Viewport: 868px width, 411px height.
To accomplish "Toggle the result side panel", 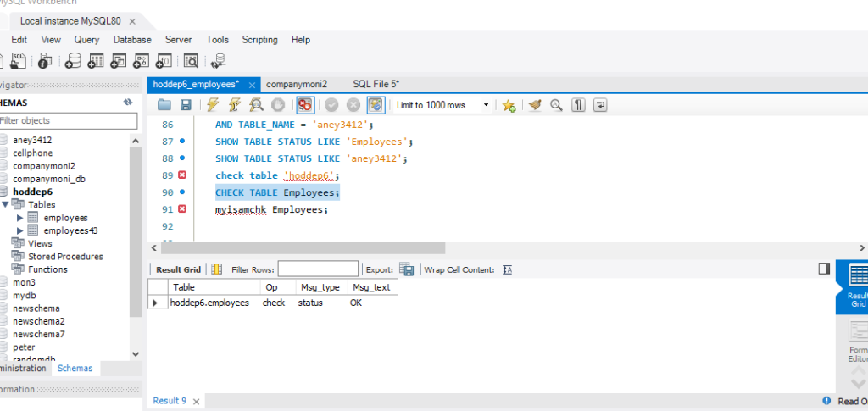I will (824, 269).
